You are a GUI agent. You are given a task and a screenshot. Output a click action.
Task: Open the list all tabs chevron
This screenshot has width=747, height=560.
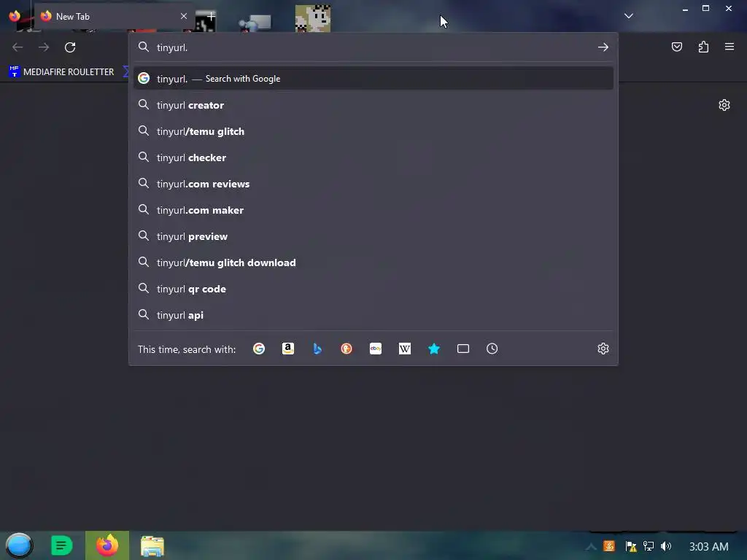pos(629,16)
